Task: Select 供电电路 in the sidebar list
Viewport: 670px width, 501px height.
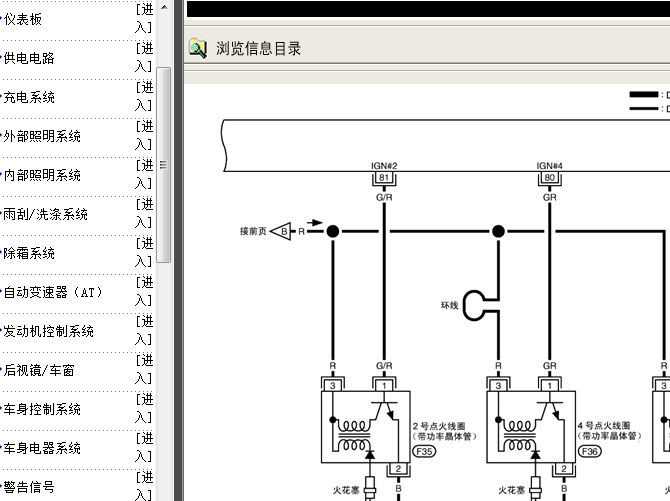Action: point(29,58)
